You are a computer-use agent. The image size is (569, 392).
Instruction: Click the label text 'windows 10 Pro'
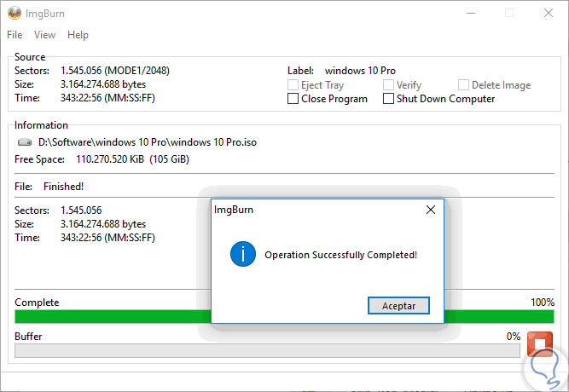point(360,71)
